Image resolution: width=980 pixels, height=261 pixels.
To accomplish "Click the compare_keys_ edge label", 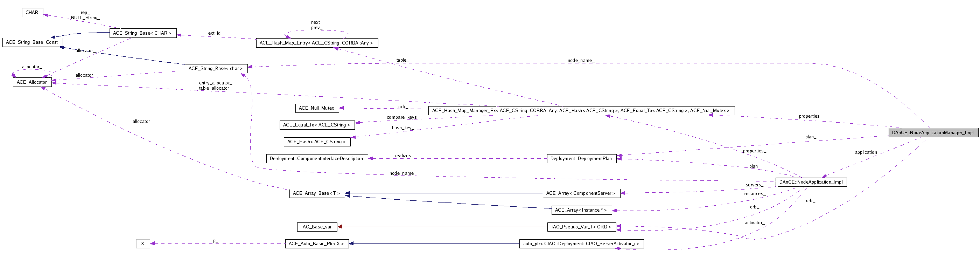I will click(402, 117).
